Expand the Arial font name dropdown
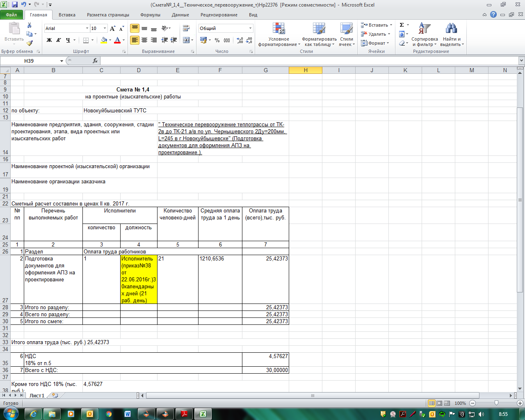 pyautogui.click(x=87, y=28)
